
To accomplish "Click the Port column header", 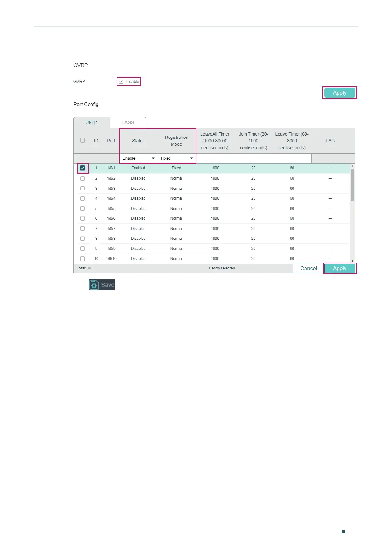I will pos(111,141).
